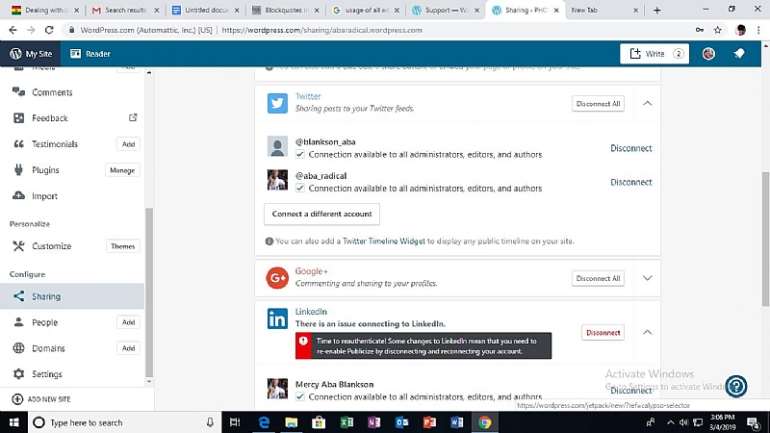Open Word from the taskbar
The height and width of the screenshot is (433, 770).
tap(457, 422)
